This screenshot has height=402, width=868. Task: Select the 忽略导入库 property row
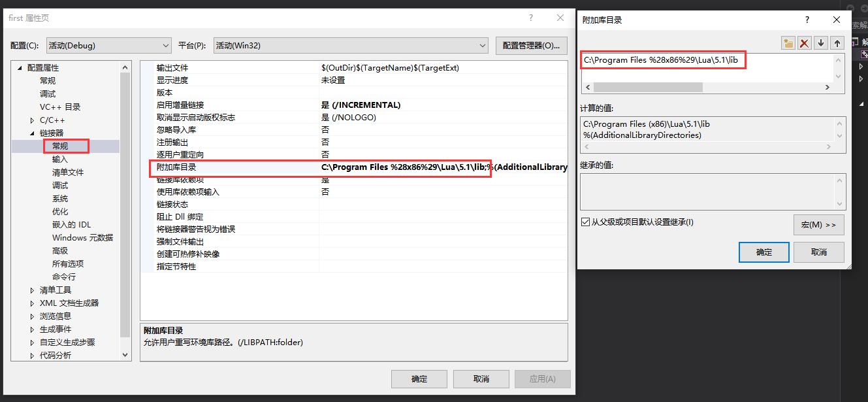click(354, 130)
